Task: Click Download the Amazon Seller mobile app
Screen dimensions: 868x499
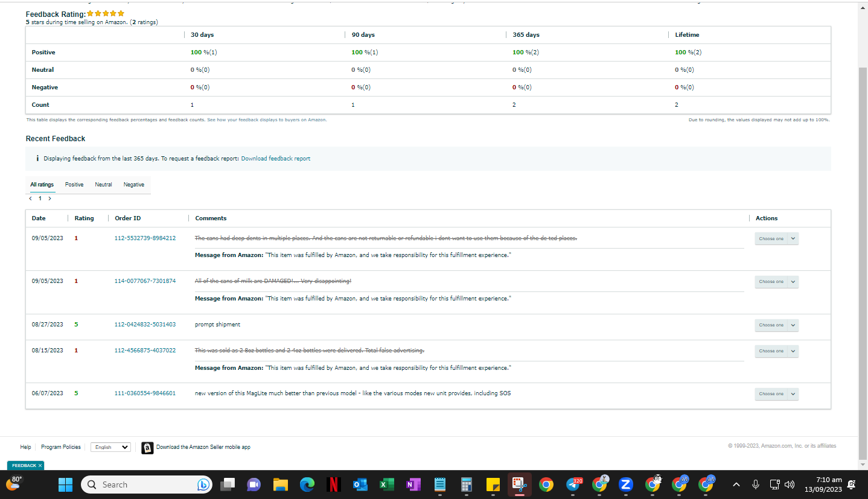Action: tap(203, 447)
